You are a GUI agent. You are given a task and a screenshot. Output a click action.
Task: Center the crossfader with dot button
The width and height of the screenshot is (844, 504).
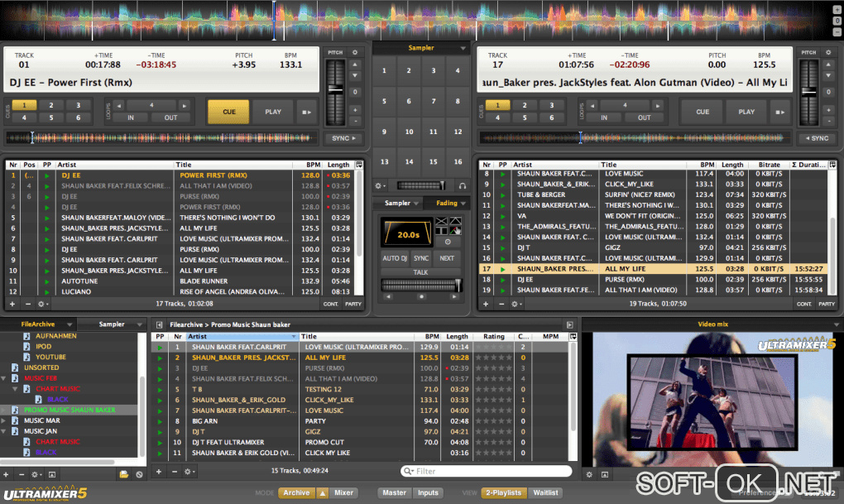(421, 297)
